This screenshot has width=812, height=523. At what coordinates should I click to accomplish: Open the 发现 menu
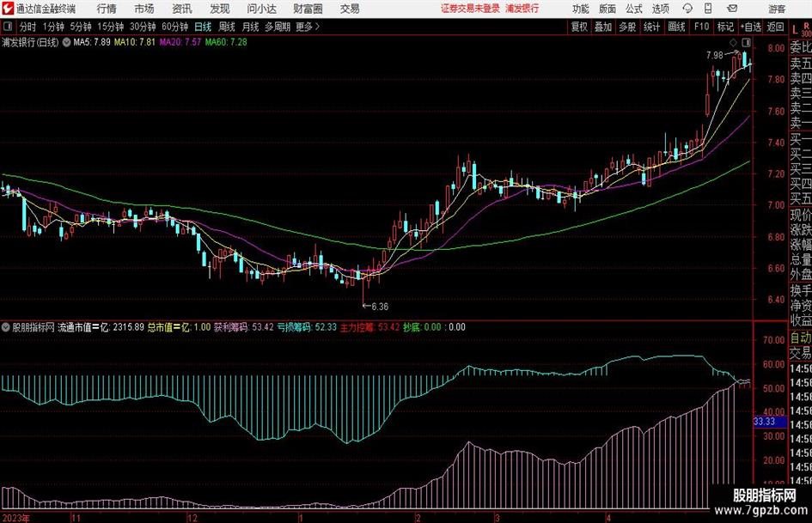(x=220, y=9)
